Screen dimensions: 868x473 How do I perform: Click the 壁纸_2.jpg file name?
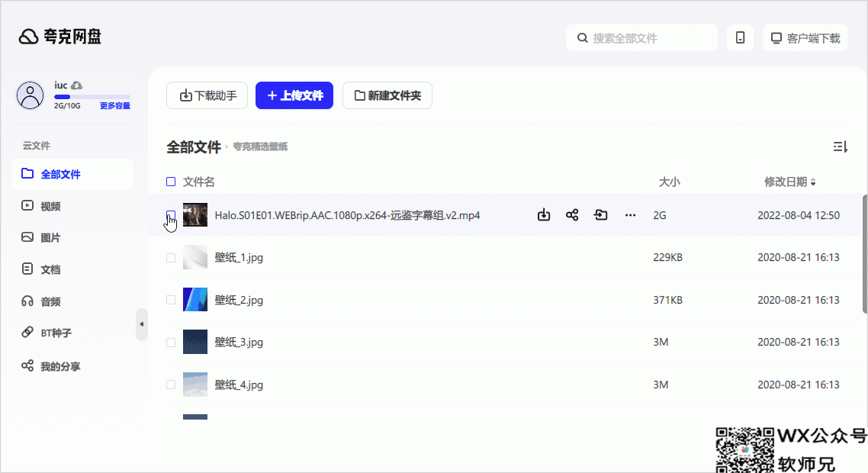tap(239, 300)
